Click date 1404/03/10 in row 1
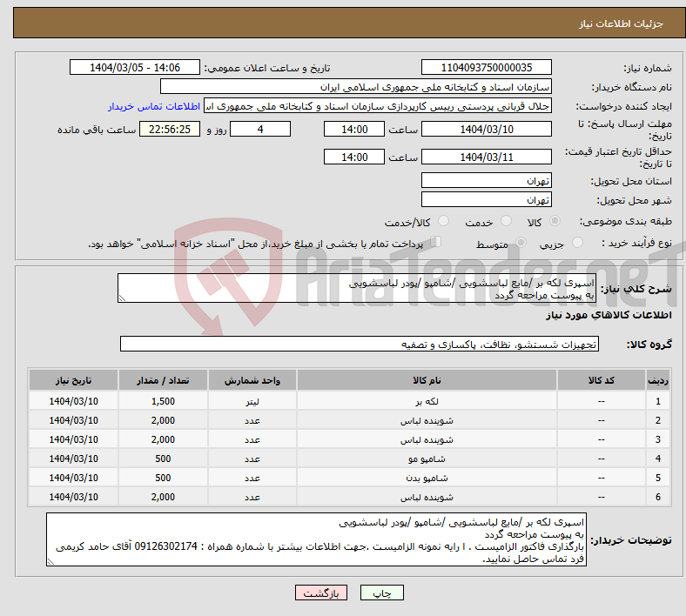The image size is (686, 616). click(73, 401)
